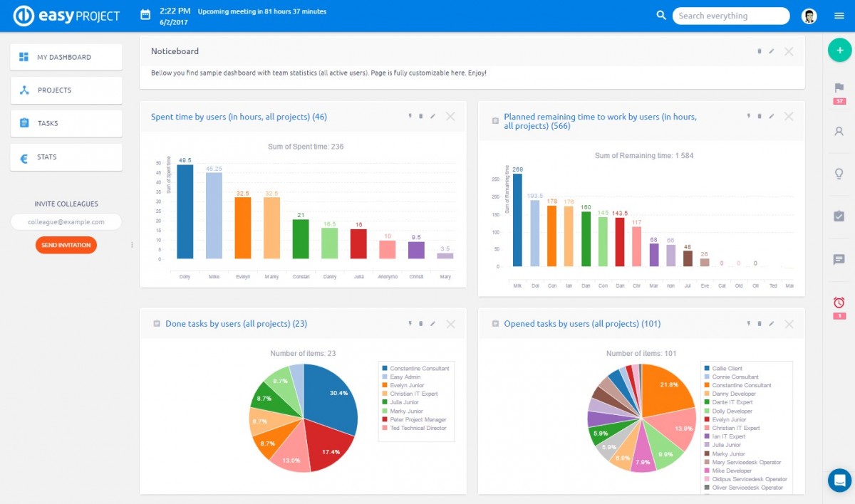Open the checklist panel in the right sidebar
855x504 pixels.
[x=839, y=216]
